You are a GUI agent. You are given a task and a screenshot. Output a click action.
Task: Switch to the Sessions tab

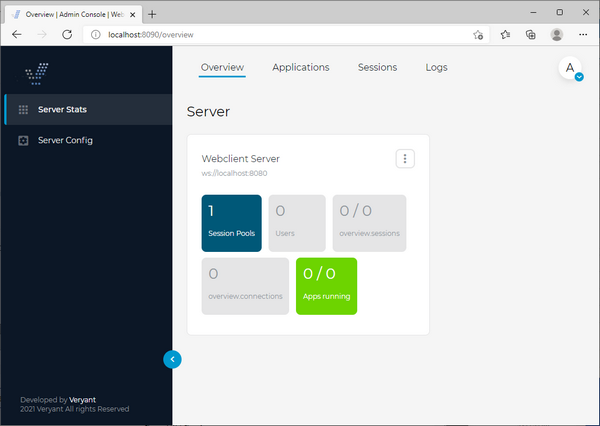tap(377, 67)
